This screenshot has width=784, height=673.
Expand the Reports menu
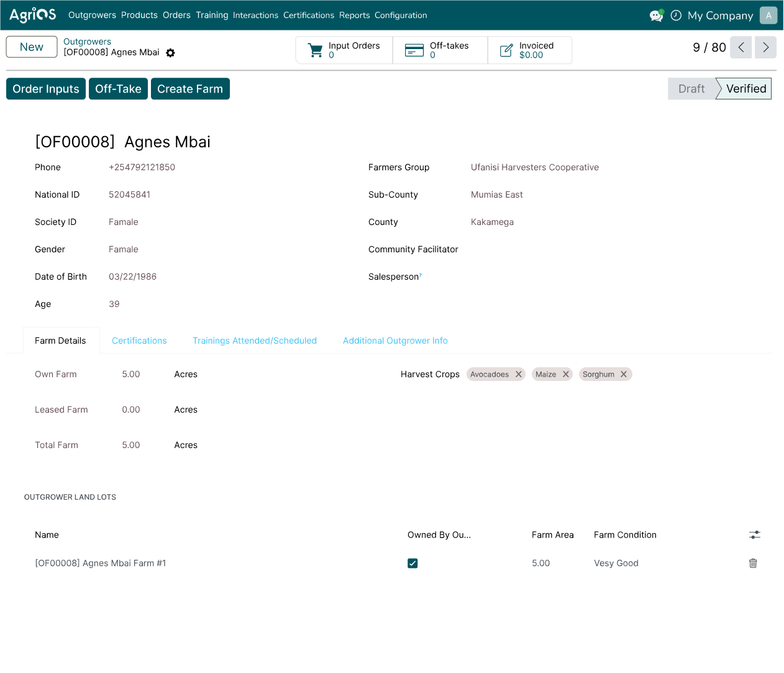(354, 16)
